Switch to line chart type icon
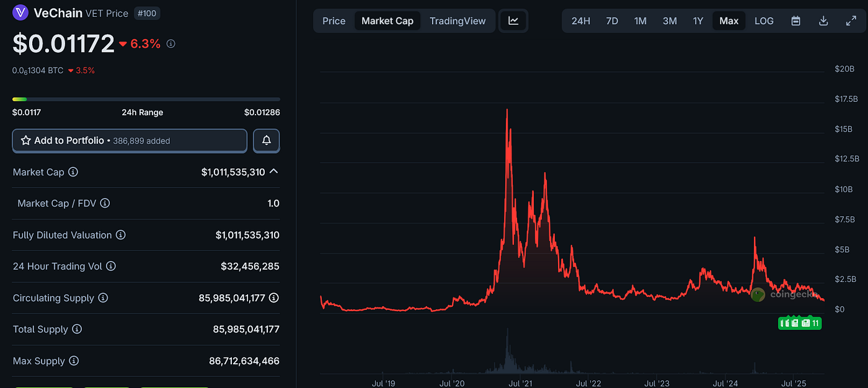Image resolution: width=868 pixels, height=388 pixels. (513, 20)
